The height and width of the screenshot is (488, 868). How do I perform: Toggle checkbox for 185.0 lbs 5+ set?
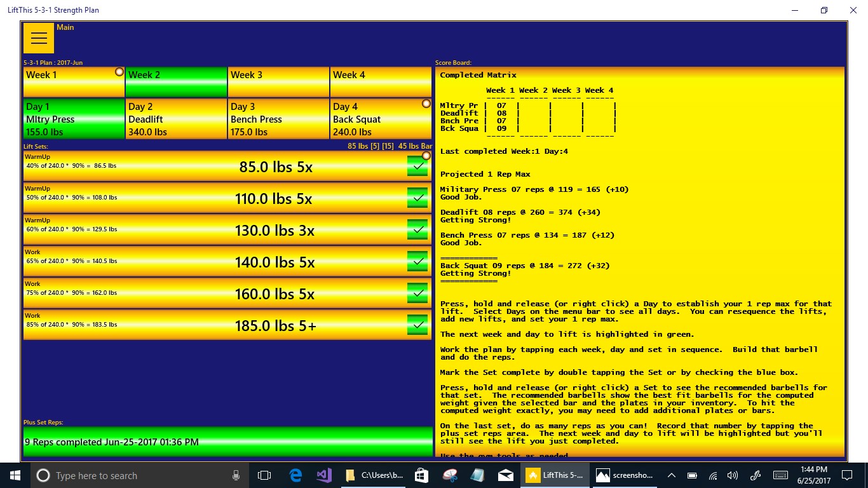[x=417, y=325]
